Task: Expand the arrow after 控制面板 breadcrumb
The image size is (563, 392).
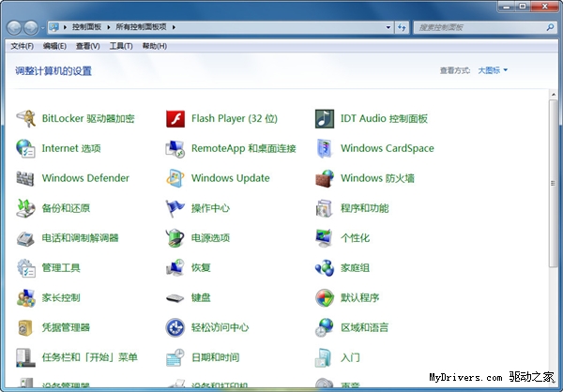Action: coord(109,27)
